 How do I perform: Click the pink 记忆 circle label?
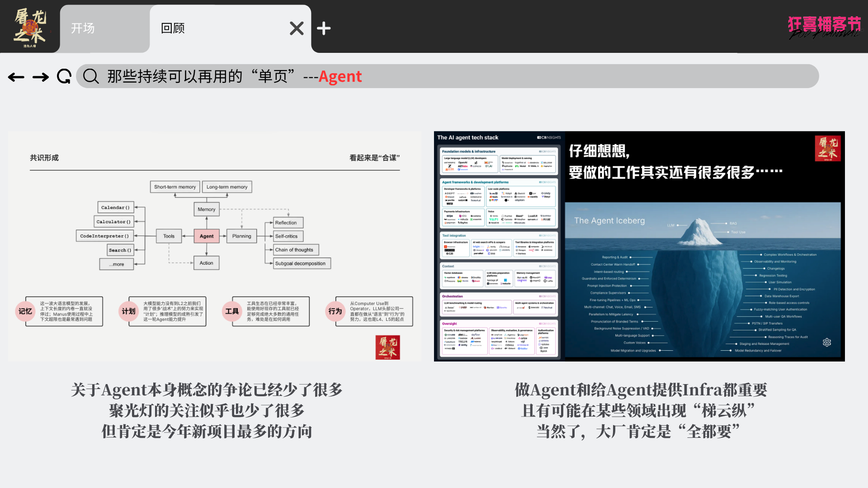(x=25, y=311)
